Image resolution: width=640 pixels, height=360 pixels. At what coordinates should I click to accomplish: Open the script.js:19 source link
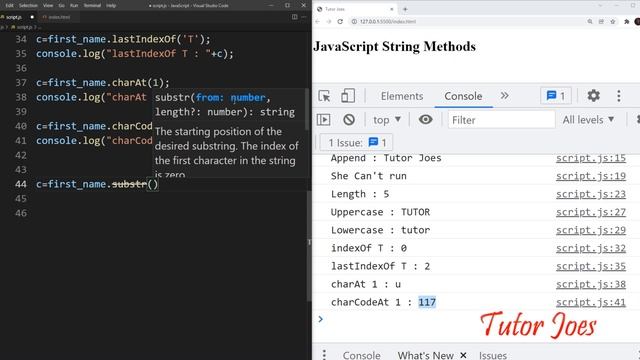591,176
